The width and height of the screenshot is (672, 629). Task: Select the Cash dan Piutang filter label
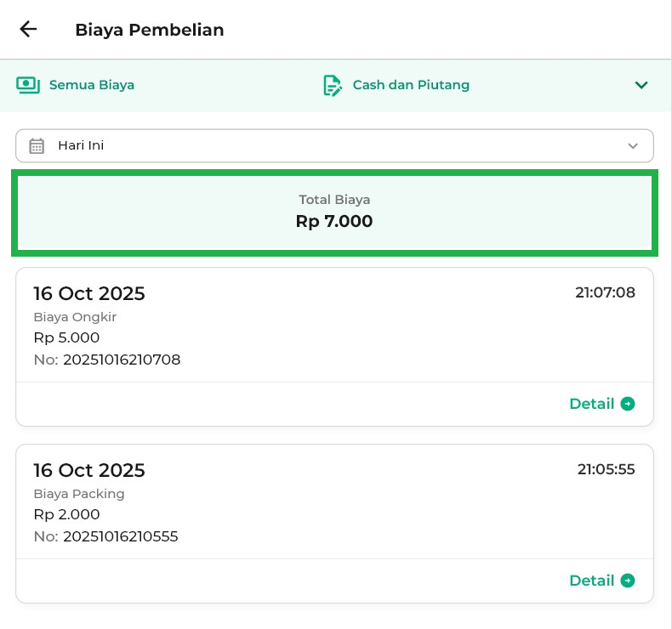(x=411, y=85)
